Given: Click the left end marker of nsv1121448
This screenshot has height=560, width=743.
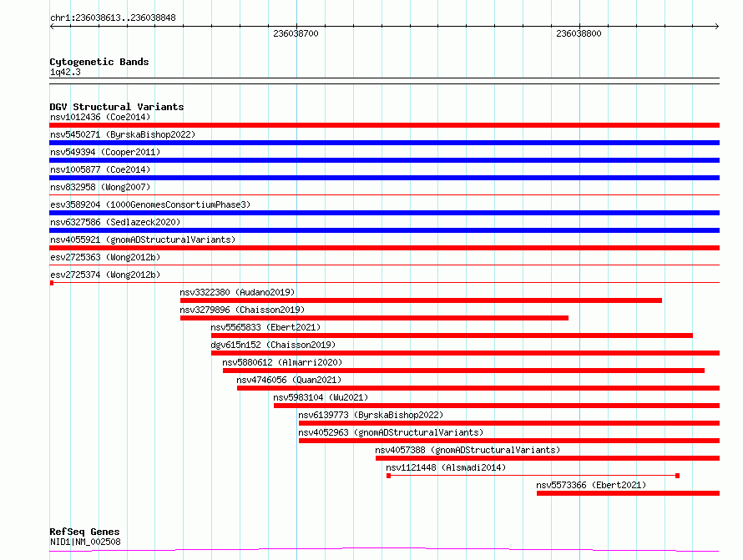Looking at the screenshot, I should coord(388,476).
